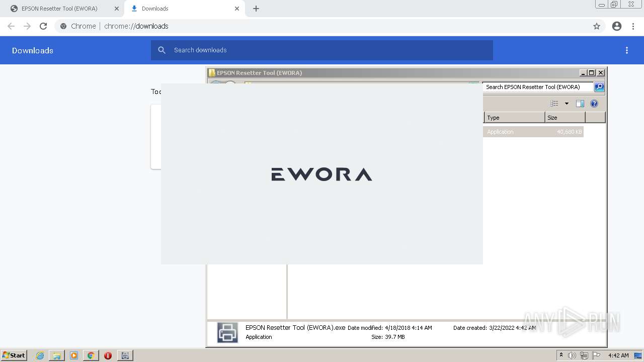
Task: Maximize the EPSON Resetter Tool Explorer window
Action: click(x=592, y=73)
